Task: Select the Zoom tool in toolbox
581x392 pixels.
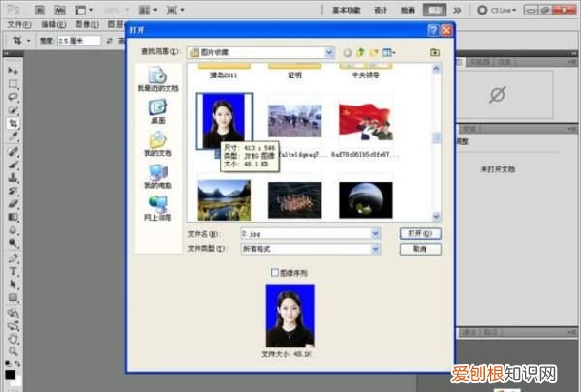Action: click(13, 351)
